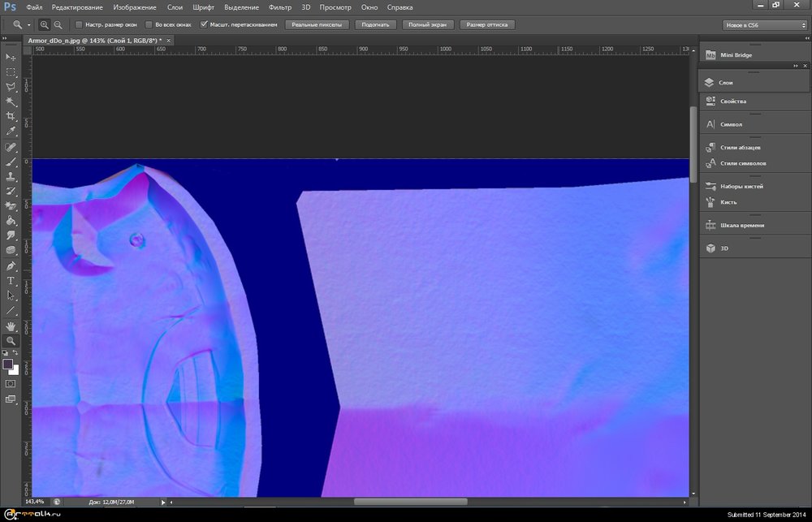812x522 pixels.
Task: Pick the Crop tool
Action: coord(11,116)
